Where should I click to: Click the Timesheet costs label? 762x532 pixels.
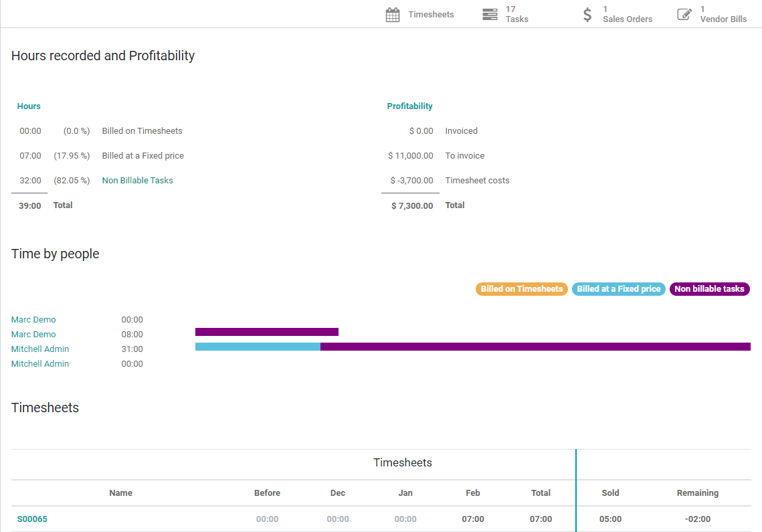click(x=477, y=181)
